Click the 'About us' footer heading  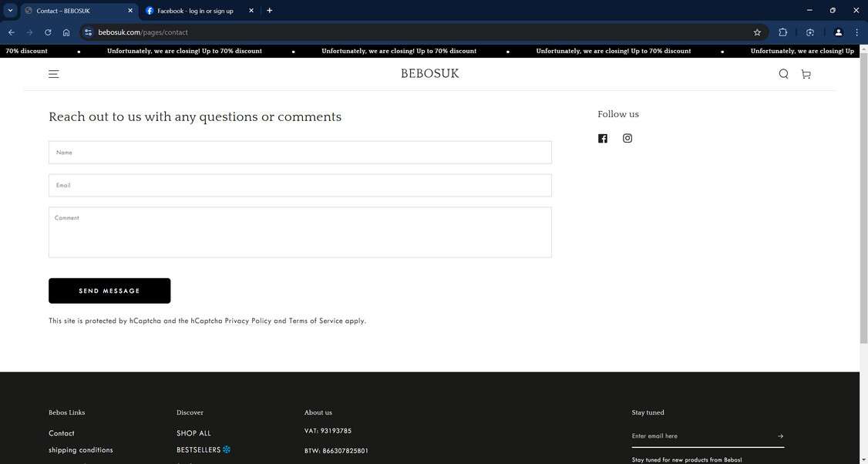318,412
